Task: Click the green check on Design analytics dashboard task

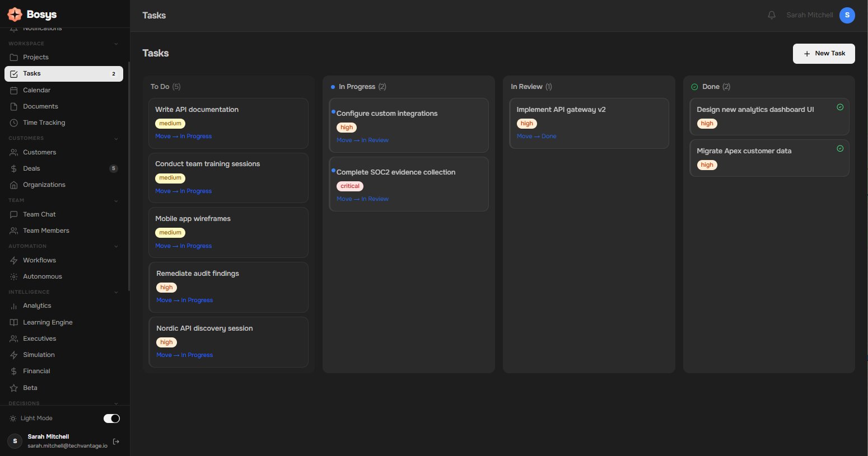Action: 840,107
